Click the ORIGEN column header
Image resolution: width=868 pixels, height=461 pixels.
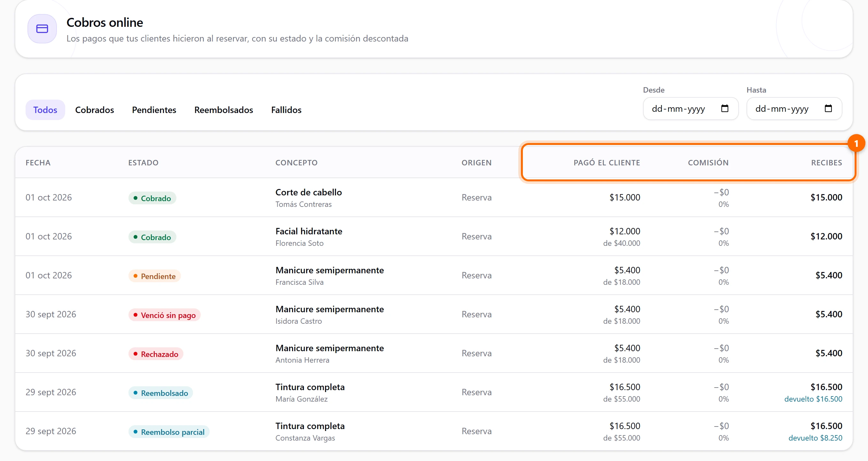click(x=477, y=162)
